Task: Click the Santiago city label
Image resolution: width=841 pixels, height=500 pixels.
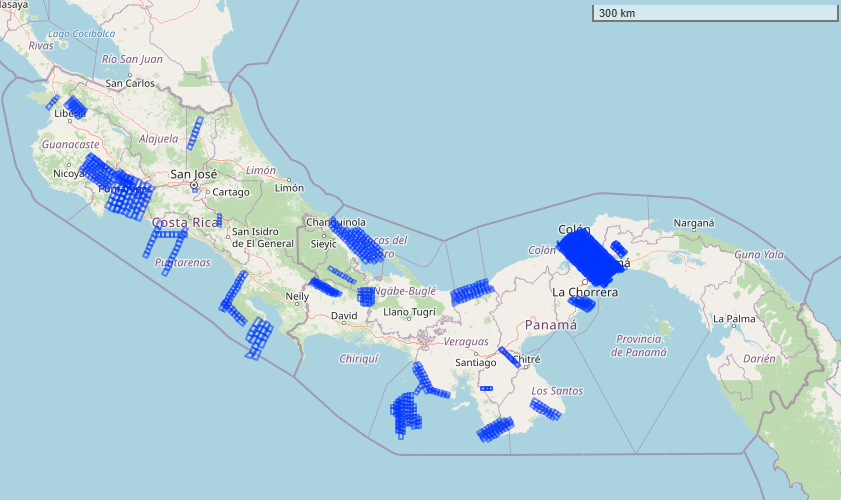Action: [476, 363]
